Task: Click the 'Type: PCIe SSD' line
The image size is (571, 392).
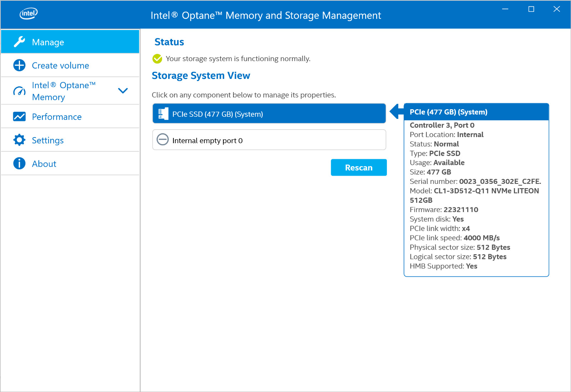Action: pyautogui.click(x=435, y=154)
